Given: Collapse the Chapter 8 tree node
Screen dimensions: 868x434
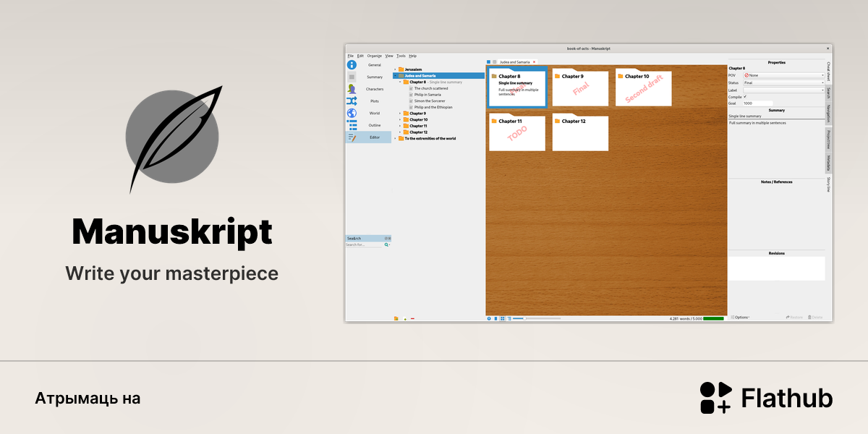Looking at the screenshot, I should (400, 82).
